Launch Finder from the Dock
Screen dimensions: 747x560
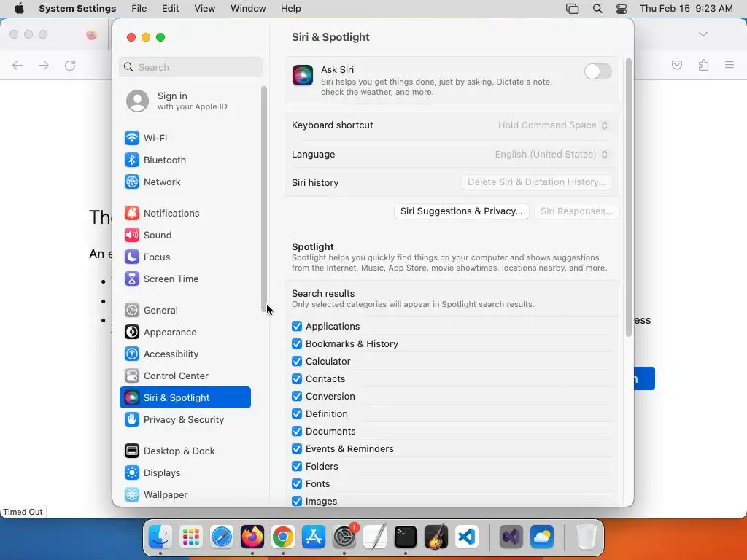(x=160, y=537)
